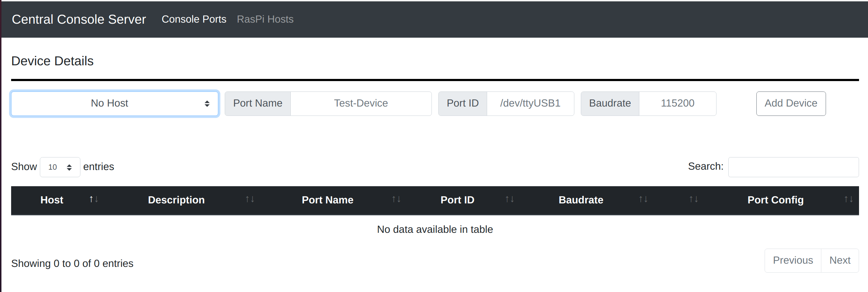
Task: Go to the Previous page
Action: pyautogui.click(x=793, y=260)
